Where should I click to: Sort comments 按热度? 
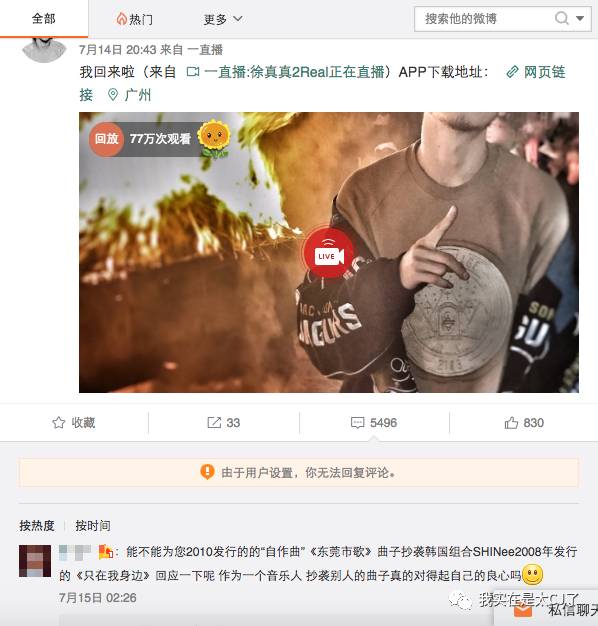pos(37,526)
